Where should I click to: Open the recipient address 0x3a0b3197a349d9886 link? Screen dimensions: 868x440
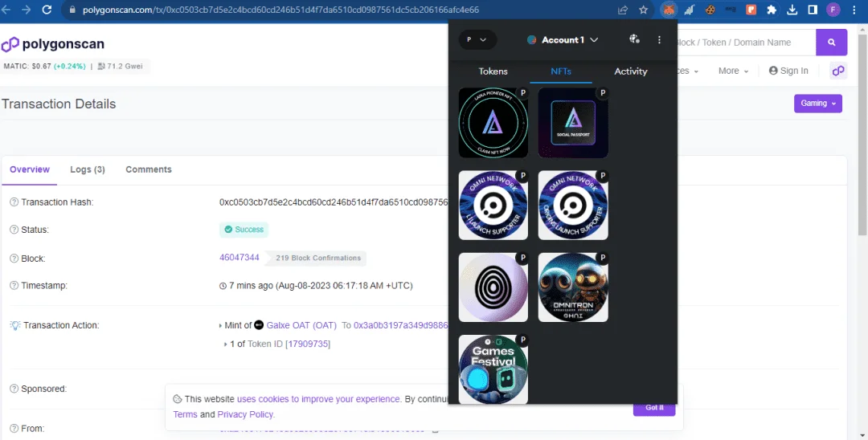coord(400,325)
